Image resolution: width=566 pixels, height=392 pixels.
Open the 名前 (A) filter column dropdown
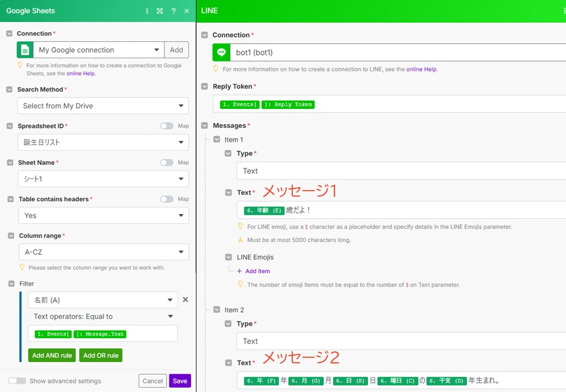pyautogui.click(x=103, y=300)
